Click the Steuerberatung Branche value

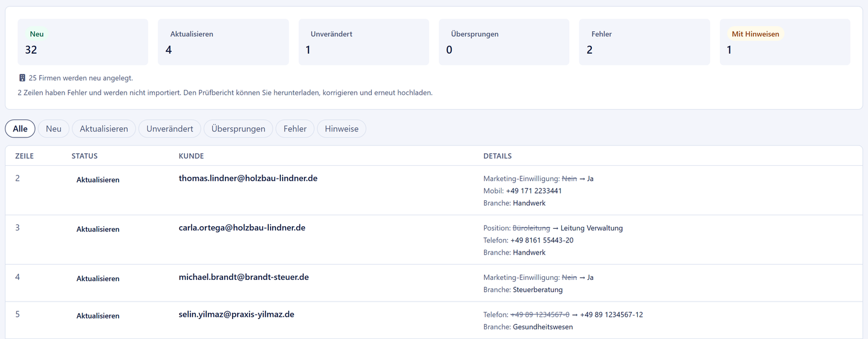[x=538, y=290]
